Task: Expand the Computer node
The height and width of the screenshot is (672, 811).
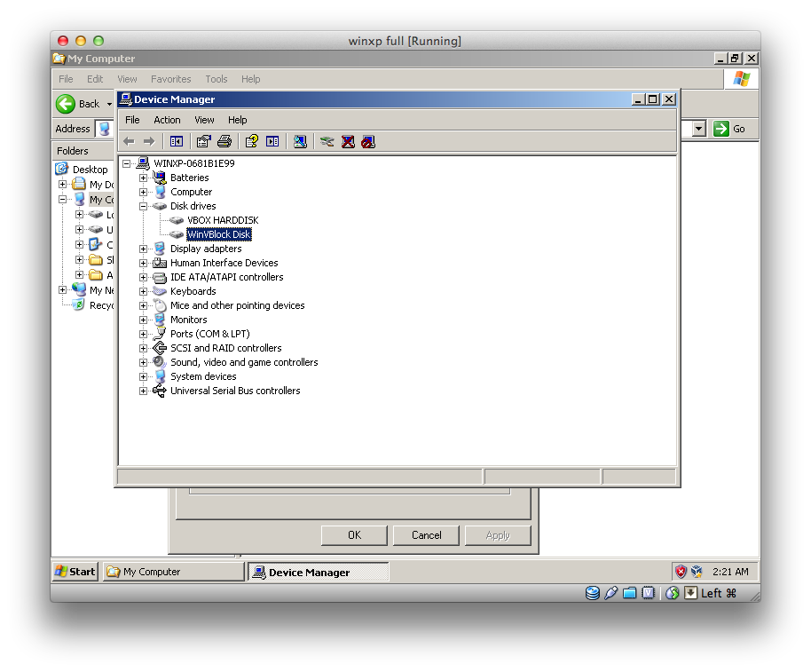Action: [143, 192]
